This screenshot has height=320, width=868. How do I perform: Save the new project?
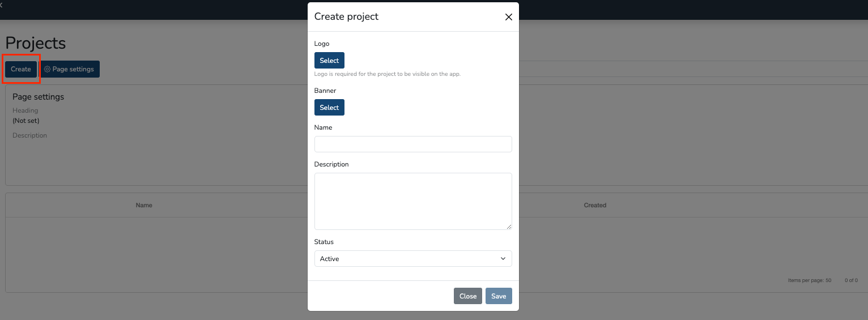(x=498, y=296)
